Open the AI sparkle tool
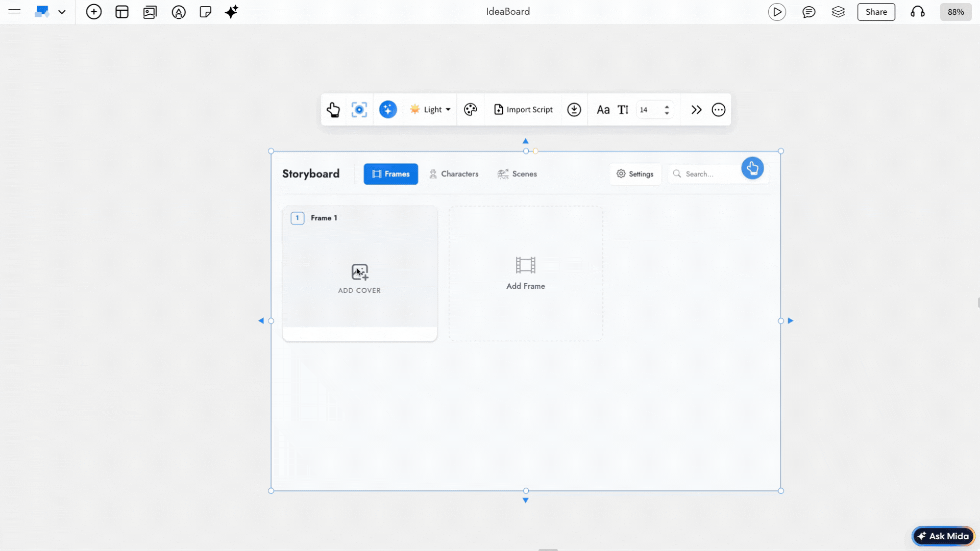The width and height of the screenshot is (980, 551). (231, 12)
